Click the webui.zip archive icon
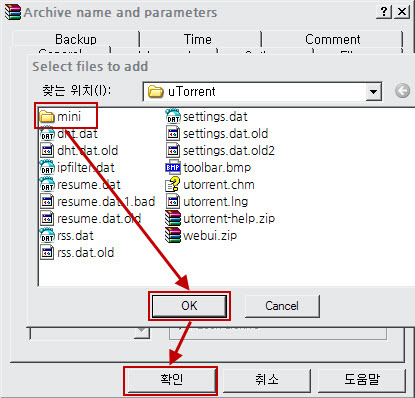This screenshot has height=398, width=415. [173, 236]
